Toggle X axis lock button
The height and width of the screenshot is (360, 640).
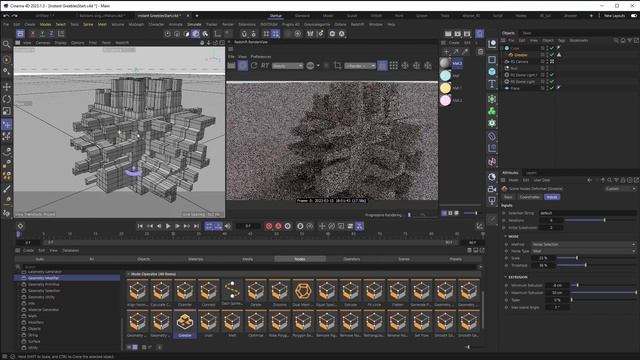(33, 34)
